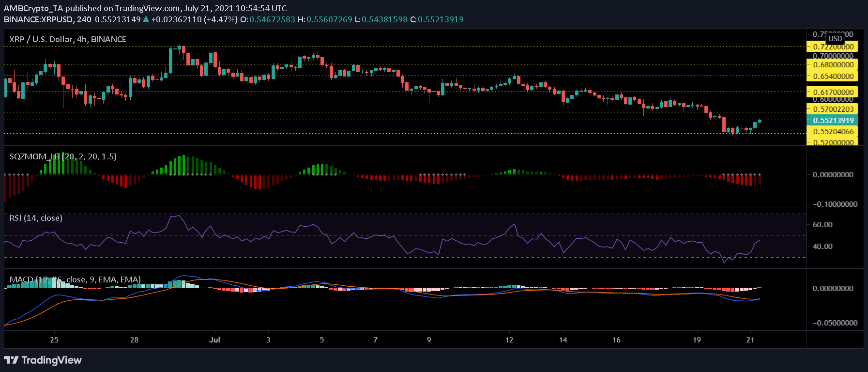868x372 pixels.
Task: Click the low value L:0.54381598
Action: point(381,19)
